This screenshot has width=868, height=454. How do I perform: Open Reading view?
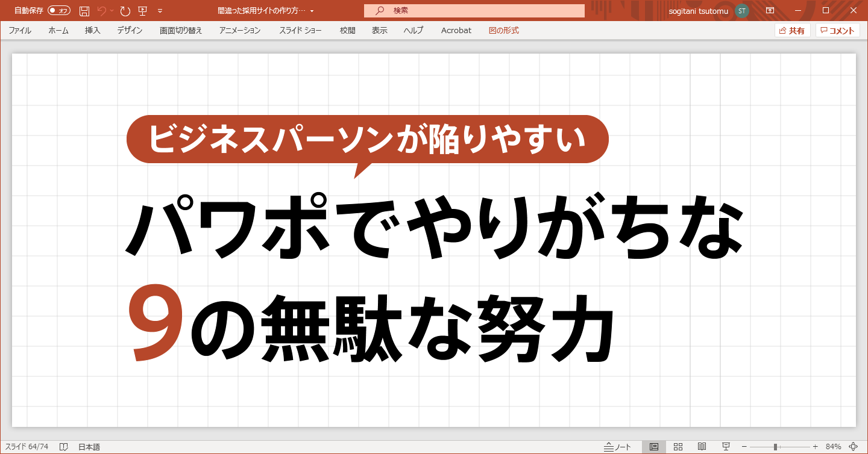(x=702, y=446)
